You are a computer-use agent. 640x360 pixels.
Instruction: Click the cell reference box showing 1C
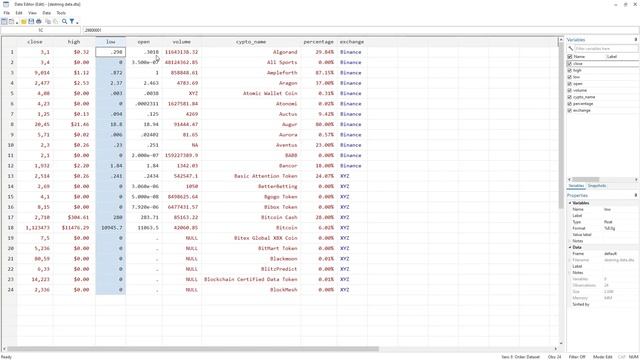(x=40, y=30)
